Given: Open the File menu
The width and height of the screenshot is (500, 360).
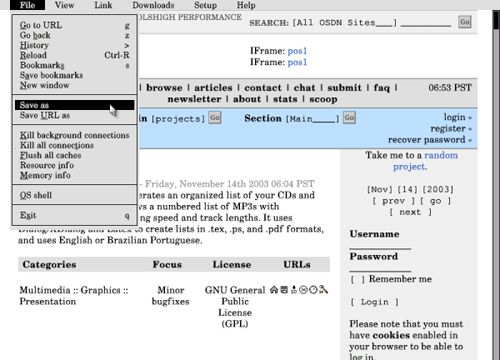Looking at the screenshot, I should point(27,5).
